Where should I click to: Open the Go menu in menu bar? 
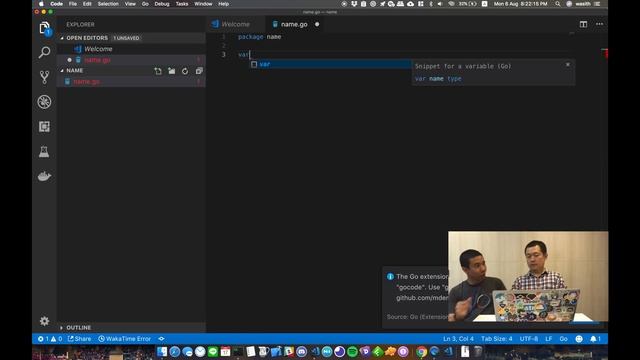coord(145,4)
